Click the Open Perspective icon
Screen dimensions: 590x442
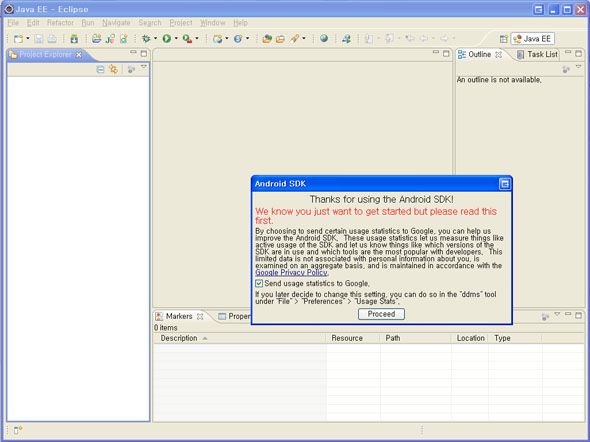click(503, 39)
